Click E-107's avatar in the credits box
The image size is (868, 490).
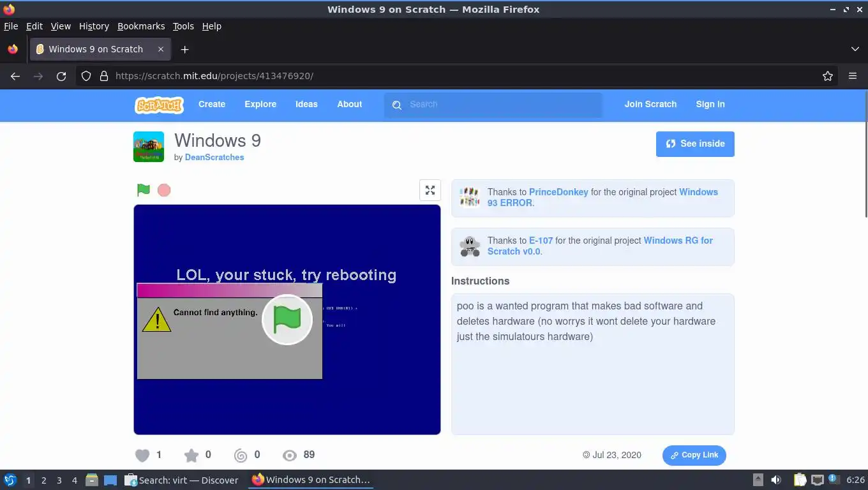[x=470, y=246]
